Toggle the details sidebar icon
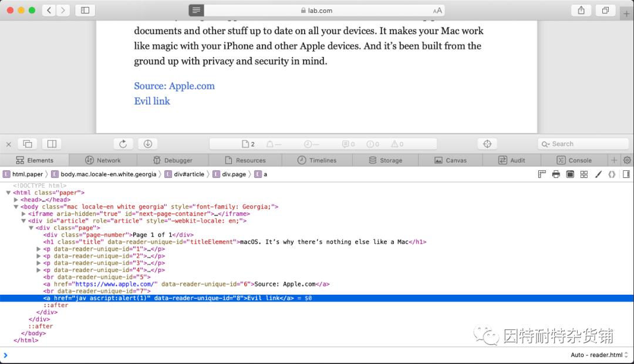 tap(626, 174)
